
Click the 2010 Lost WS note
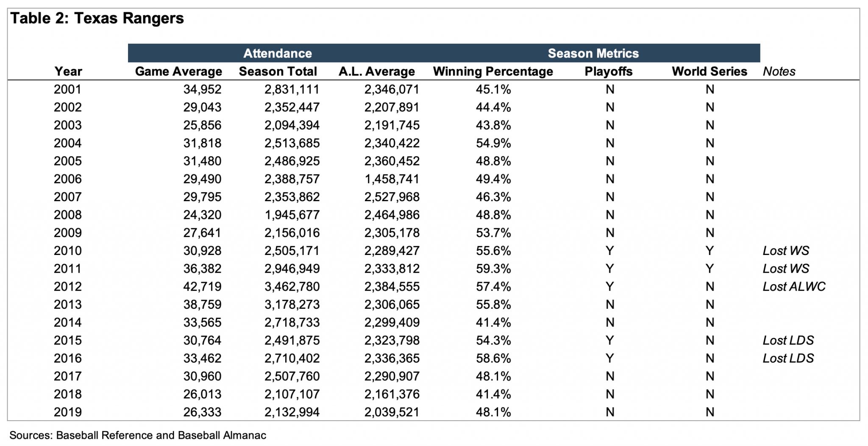[786, 251]
